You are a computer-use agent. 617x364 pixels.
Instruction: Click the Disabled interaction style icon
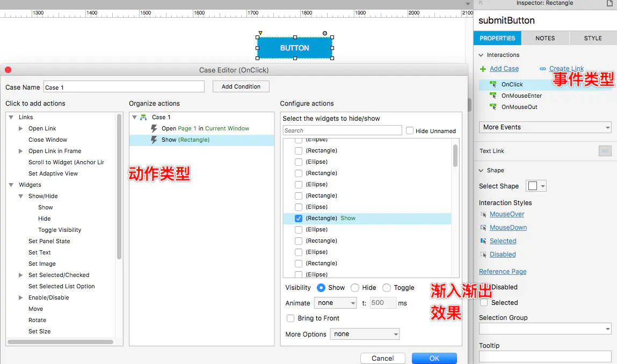click(x=484, y=254)
